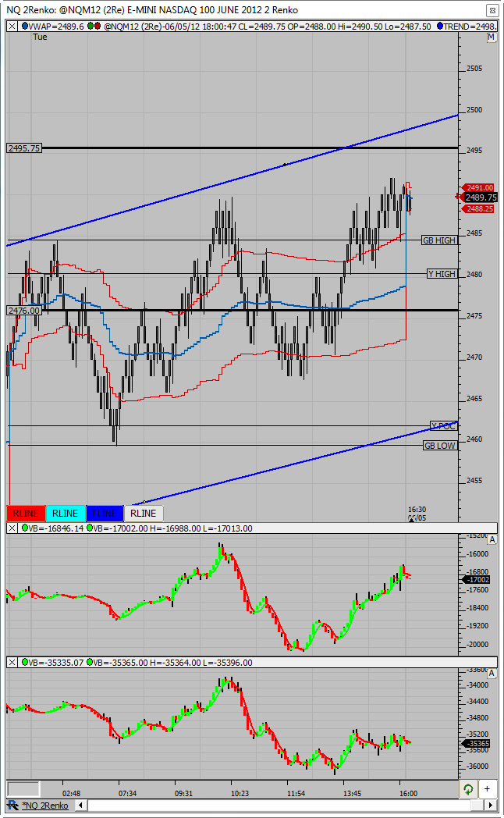Image resolution: width=504 pixels, height=818 pixels.
Task: Click the plus button at bottom right
Action: 487,789
